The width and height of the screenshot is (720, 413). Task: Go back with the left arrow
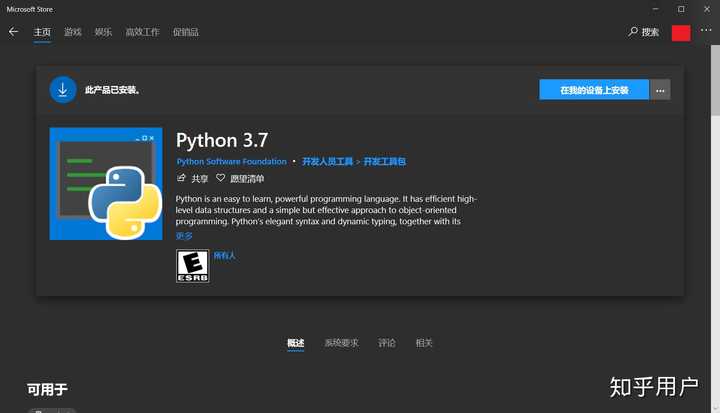coord(13,32)
